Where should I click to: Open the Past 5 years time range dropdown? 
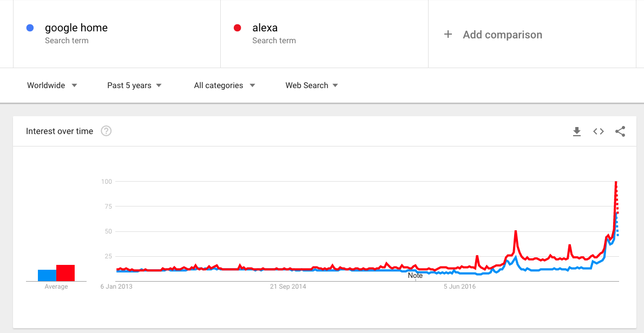[x=130, y=85]
